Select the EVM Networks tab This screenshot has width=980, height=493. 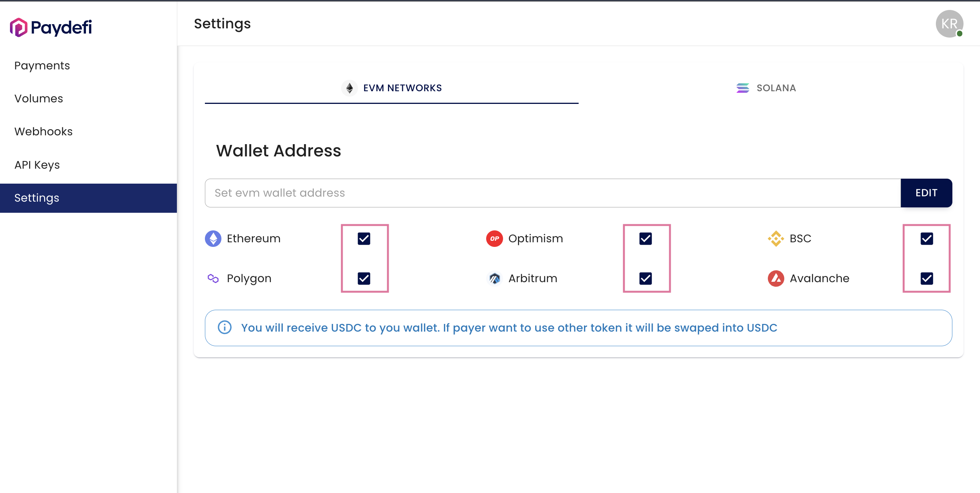click(x=391, y=88)
